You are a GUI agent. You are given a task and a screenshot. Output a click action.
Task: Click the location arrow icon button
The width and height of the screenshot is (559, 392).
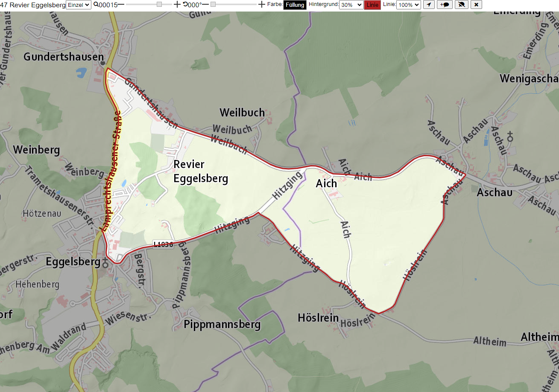pos(429,5)
